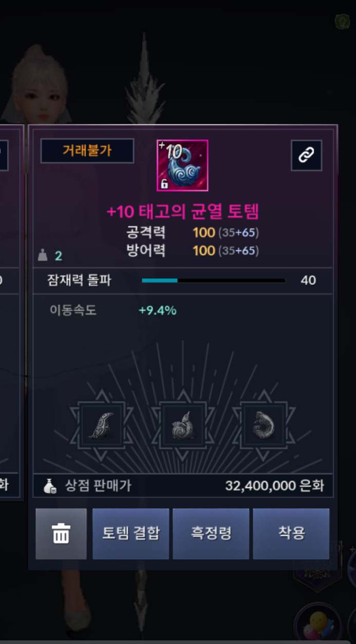The image size is (356, 644).
Task: Click the right fish totem slot
Action: tap(264, 425)
